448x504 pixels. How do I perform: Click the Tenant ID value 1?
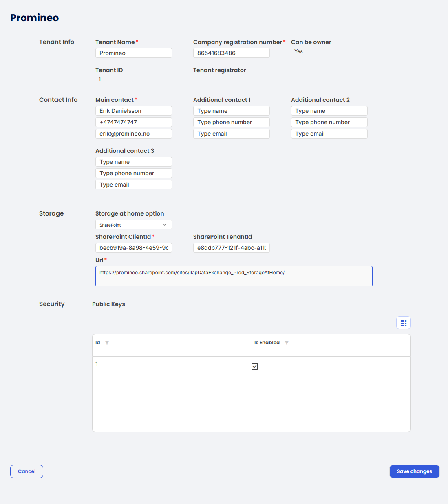pos(99,79)
